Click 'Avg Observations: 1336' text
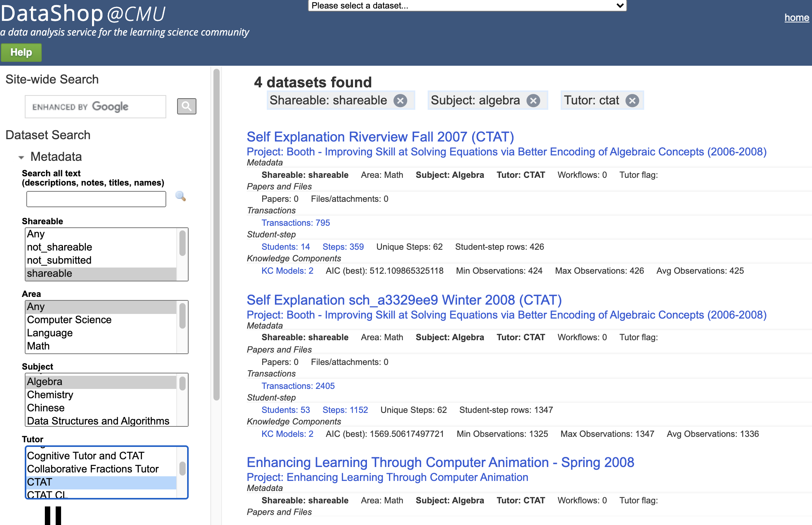The image size is (812, 525). pyautogui.click(x=713, y=434)
